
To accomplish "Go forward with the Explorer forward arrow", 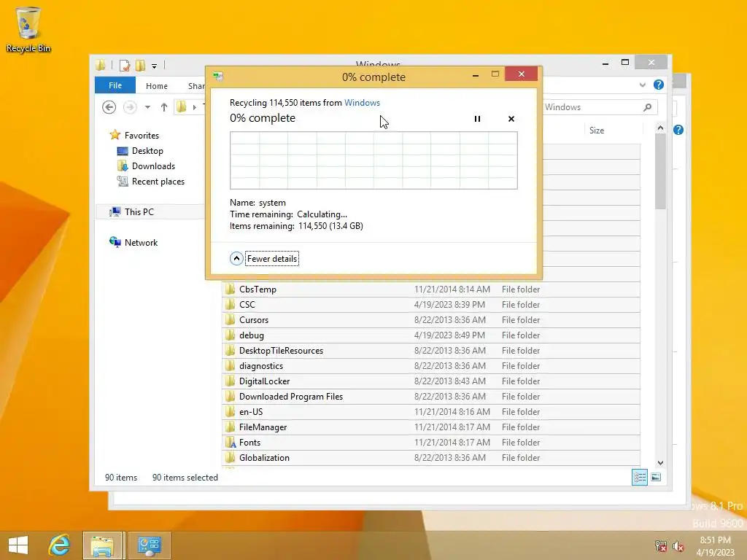I will [130, 107].
